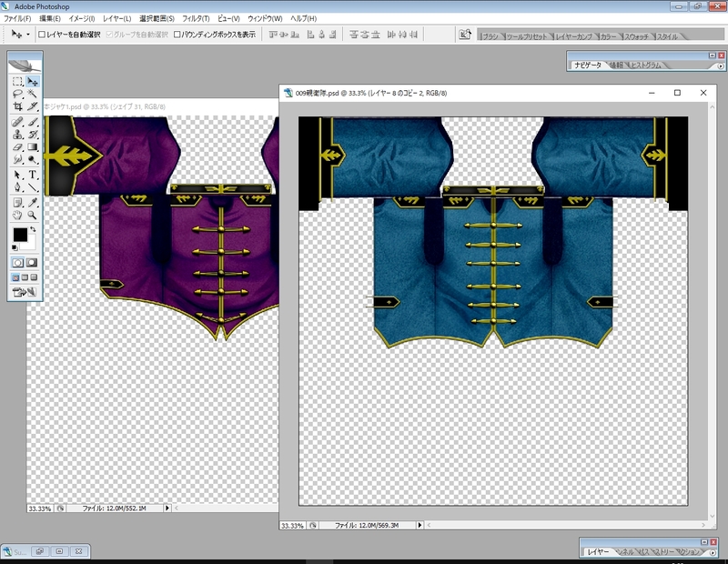Select the Zoom magnifier tool
The width and height of the screenshot is (728, 564).
(x=33, y=215)
